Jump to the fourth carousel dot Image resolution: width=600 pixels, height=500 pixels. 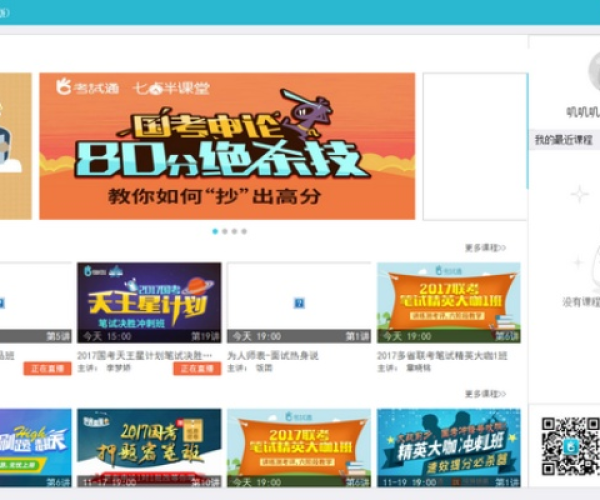point(244,231)
